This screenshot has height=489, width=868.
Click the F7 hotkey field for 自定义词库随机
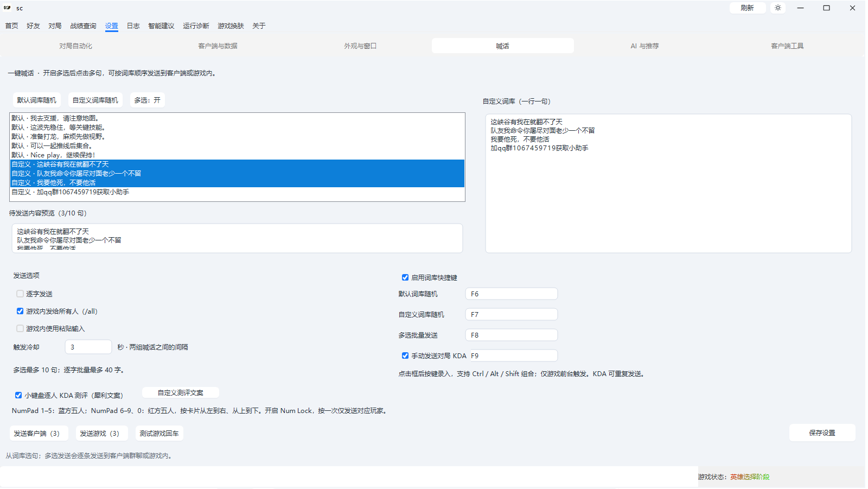pyautogui.click(x=512, y=314)
